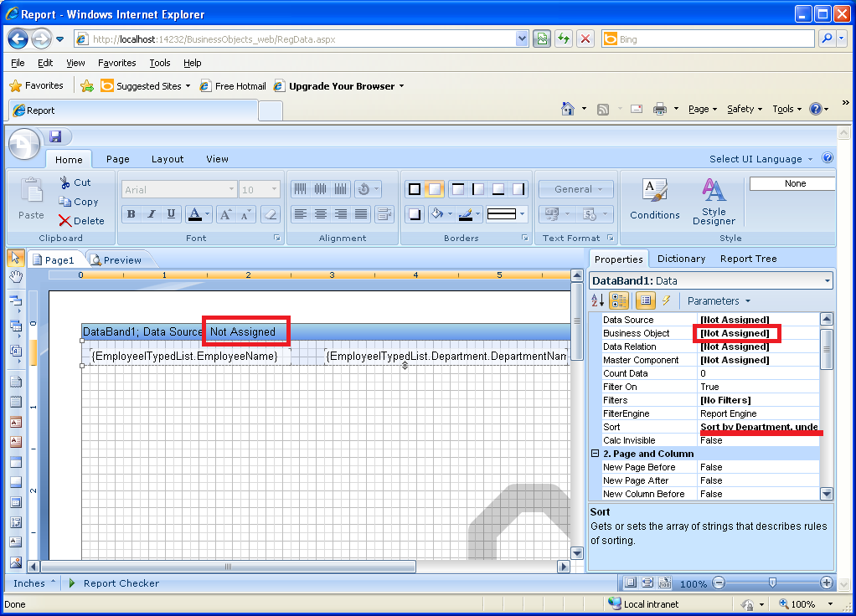Open Parameters dropdown in properties
Image resolution: width=856 pixels, height=616 pixels.
[719, 300]
